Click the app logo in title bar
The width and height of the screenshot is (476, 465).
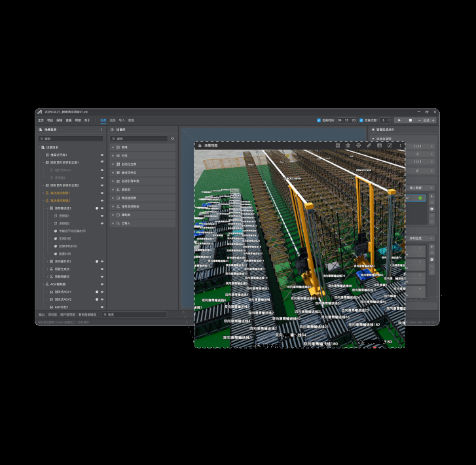click(x=39, y=112)
